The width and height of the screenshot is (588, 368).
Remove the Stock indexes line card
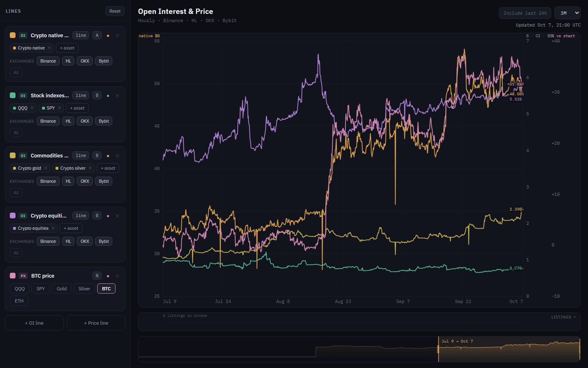(x=117, y=96)
